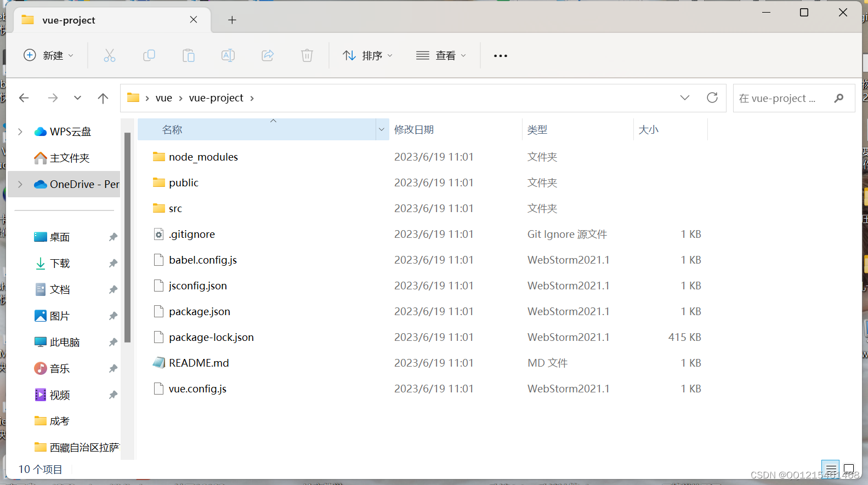The width and height of the screenshot is (868, 485).
Task: Open the 排序 (Sort) dropdown
Action: [367, 55]
